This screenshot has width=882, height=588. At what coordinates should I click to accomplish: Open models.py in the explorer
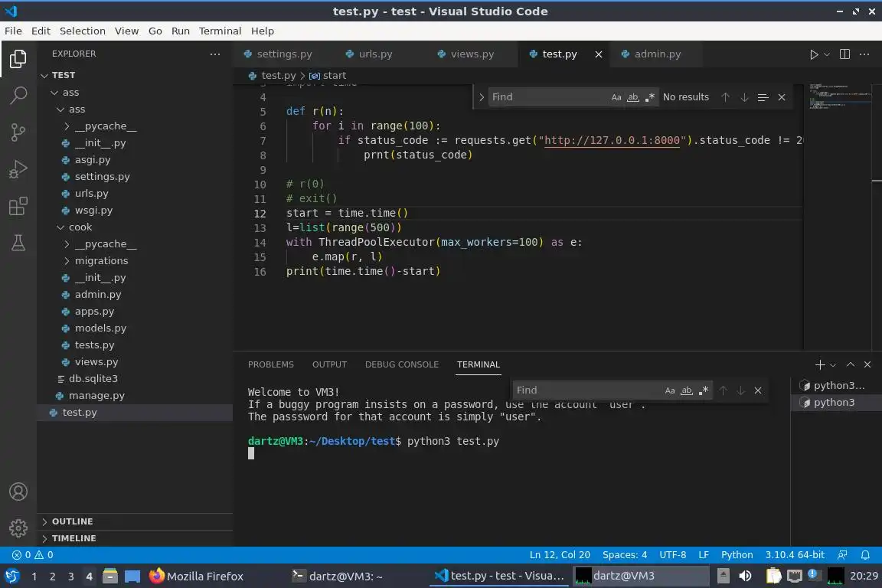pyautogui.click(x=135, y=328)
